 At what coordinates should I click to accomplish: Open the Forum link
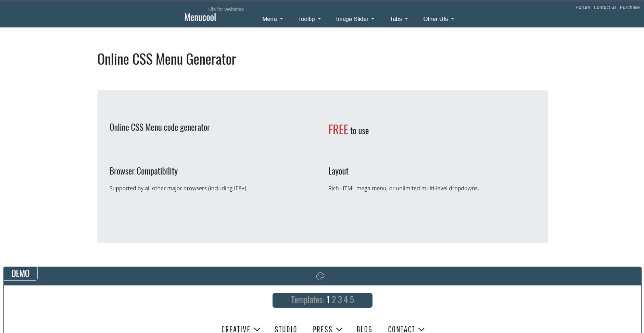click(x=583, y=7)
